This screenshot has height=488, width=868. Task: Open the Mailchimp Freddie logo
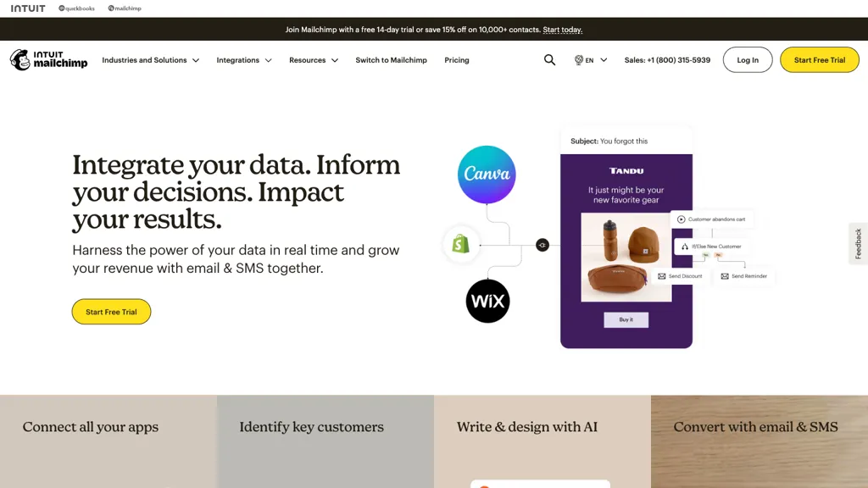pyautogui.click(x=18, y=59)
